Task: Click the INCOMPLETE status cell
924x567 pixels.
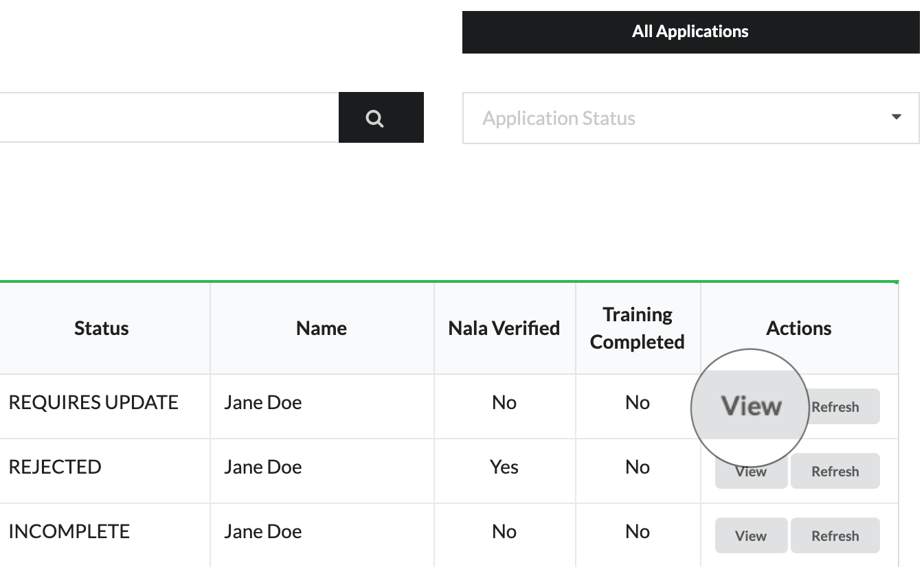Action: [69, 531]
